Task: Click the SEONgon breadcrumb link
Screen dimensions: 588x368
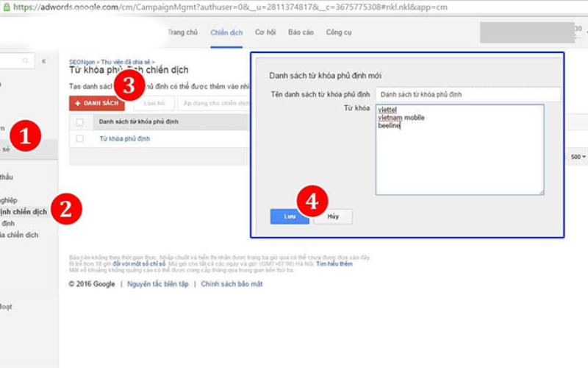Action: 82,62
